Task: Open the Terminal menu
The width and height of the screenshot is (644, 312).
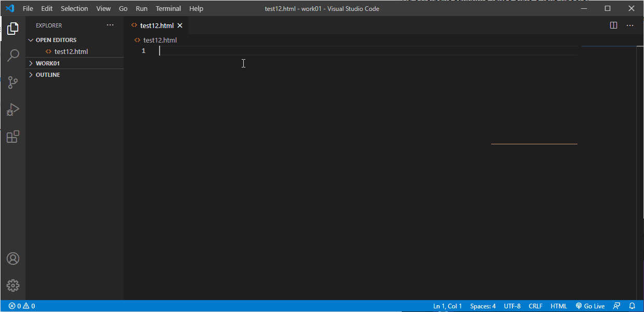Action: click(168, 9)
